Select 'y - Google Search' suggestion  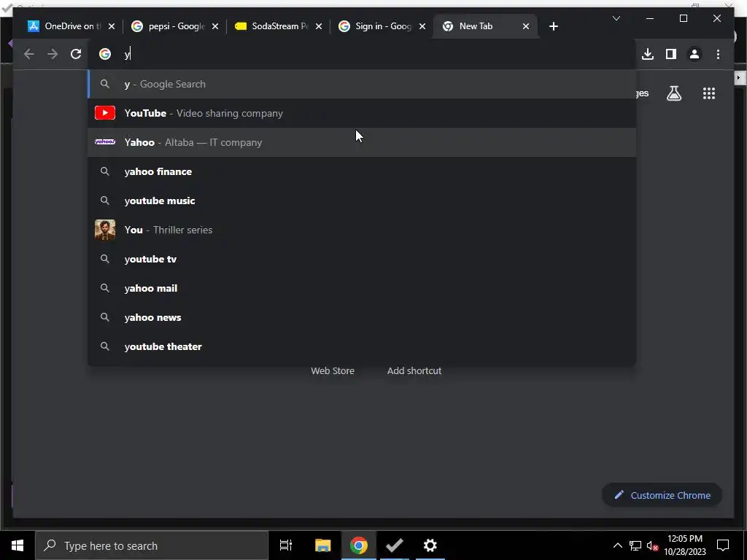[362, 84]
